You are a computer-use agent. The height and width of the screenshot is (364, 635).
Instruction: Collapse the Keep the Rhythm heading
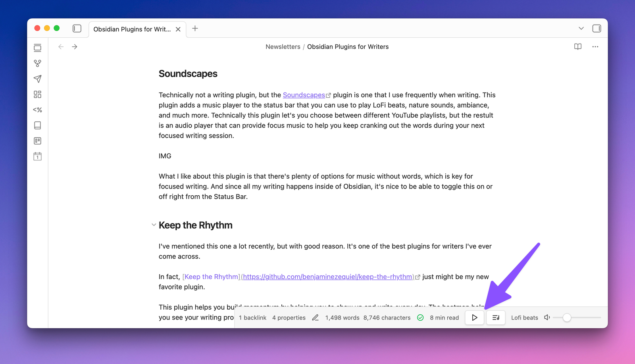pyautogui.click(x=154, y=225)
